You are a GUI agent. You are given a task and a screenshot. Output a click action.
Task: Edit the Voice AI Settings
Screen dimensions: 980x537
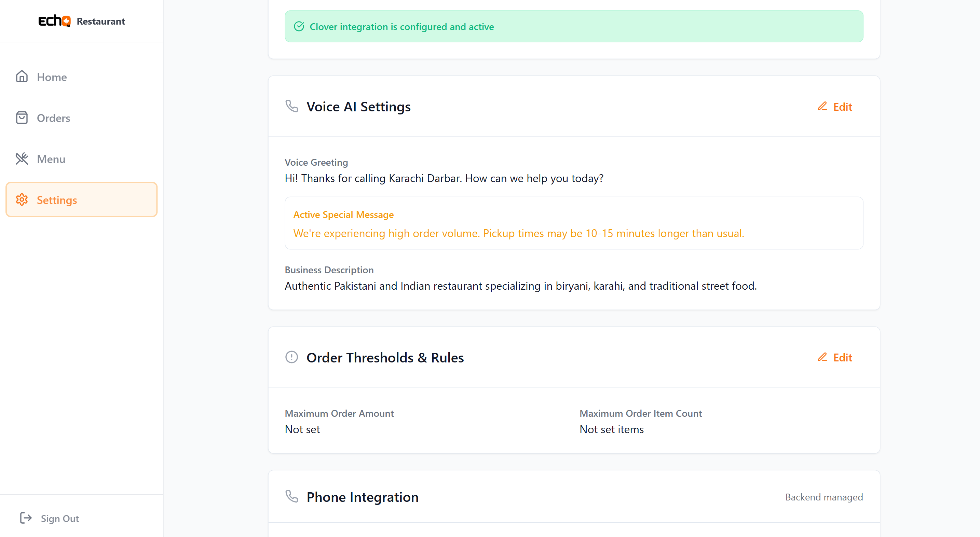click(835, 107)
